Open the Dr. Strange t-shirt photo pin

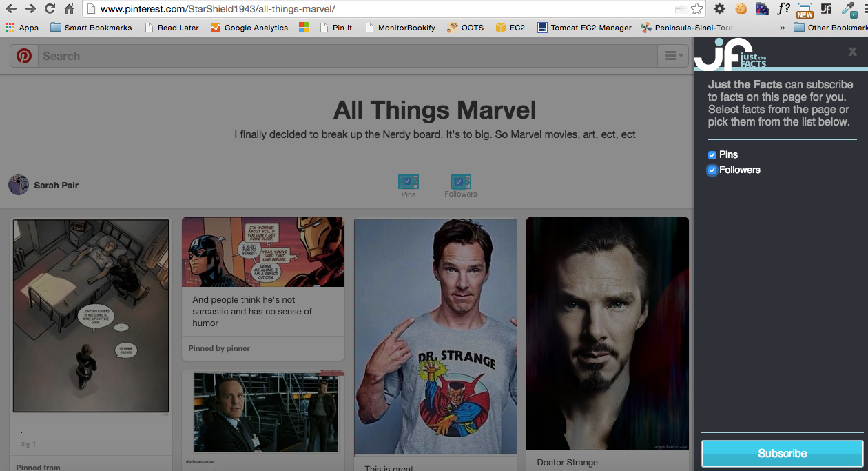[x=435, y=337]
